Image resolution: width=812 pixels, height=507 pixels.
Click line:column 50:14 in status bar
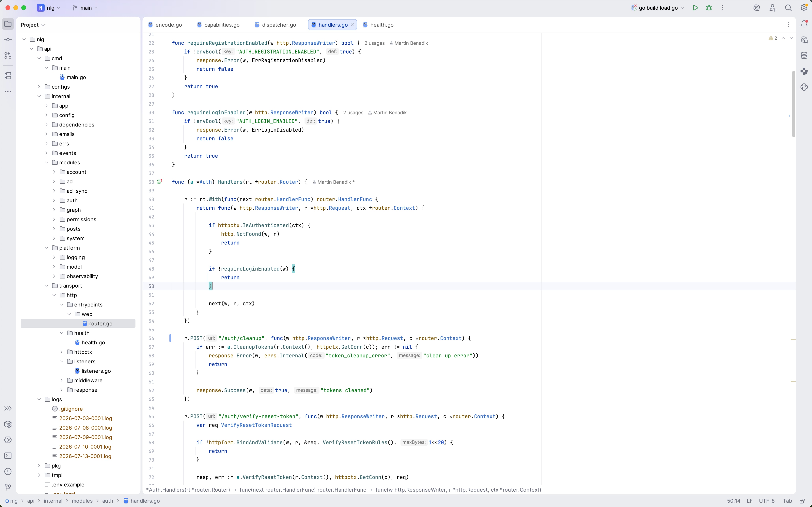[x=733, y=501]
